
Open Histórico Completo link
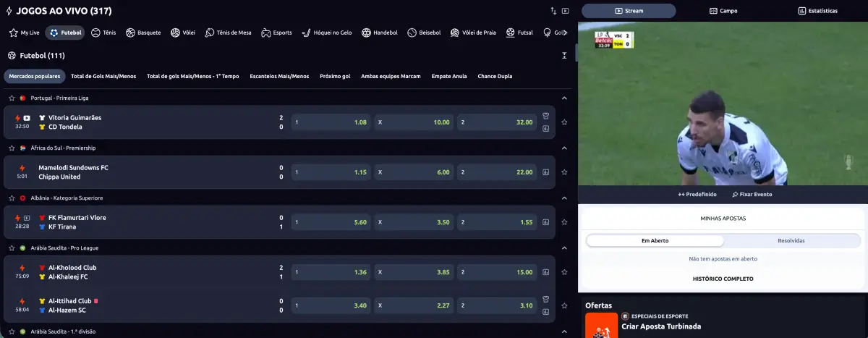click(x=723, y=279)
